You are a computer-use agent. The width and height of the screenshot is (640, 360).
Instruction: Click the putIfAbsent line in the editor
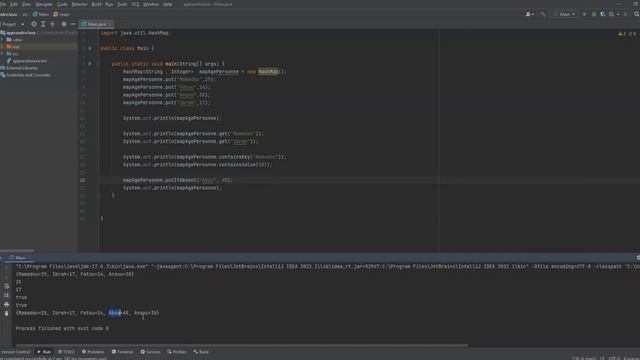click(177, 180)
